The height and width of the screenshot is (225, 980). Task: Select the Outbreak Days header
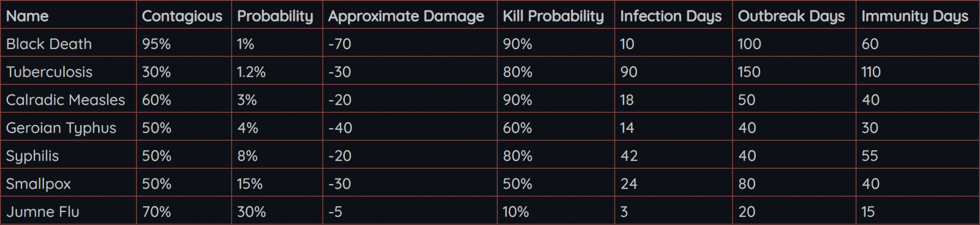coord(791,16)
